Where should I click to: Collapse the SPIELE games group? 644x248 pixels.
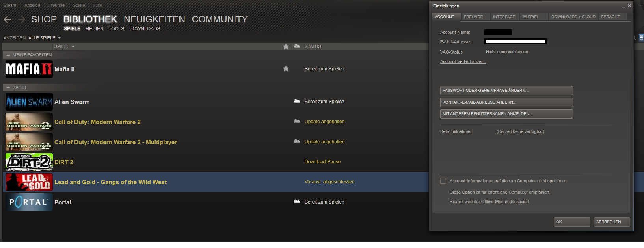pyautogui.click(x=8, y=88)
